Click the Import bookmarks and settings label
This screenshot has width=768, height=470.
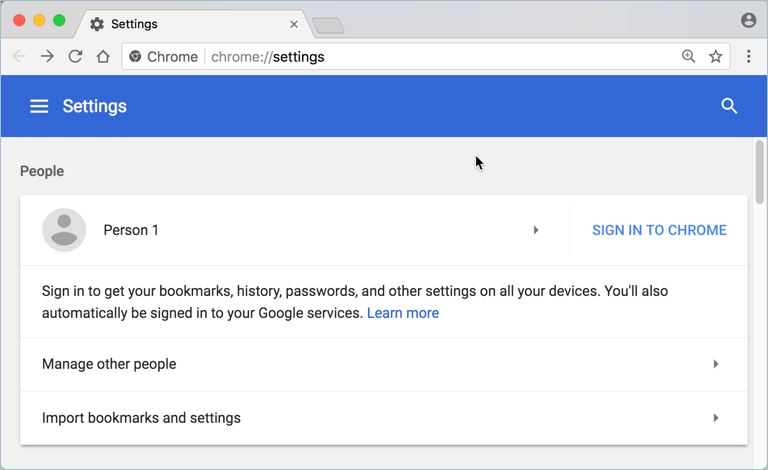pos(141,418)
